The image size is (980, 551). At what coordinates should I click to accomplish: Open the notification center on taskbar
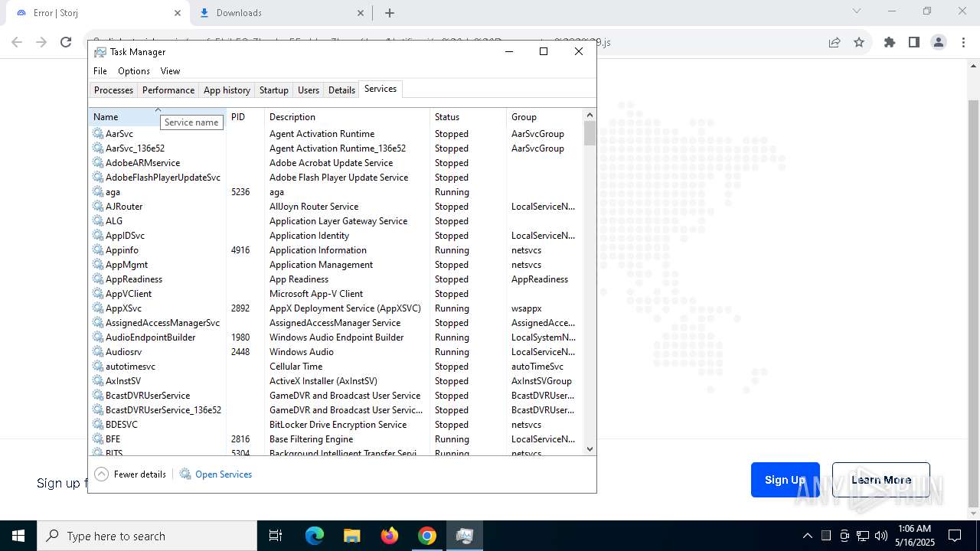955,536
